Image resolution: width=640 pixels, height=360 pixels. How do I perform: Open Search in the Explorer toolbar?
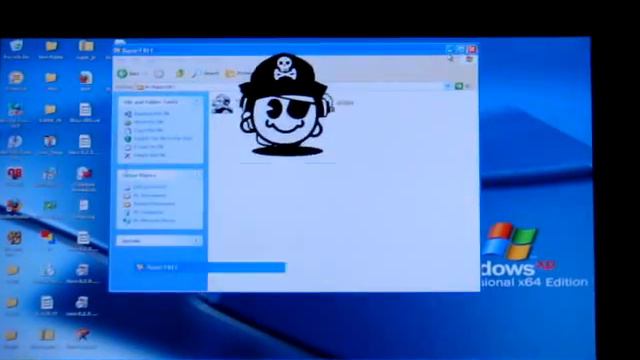[206, 73]
